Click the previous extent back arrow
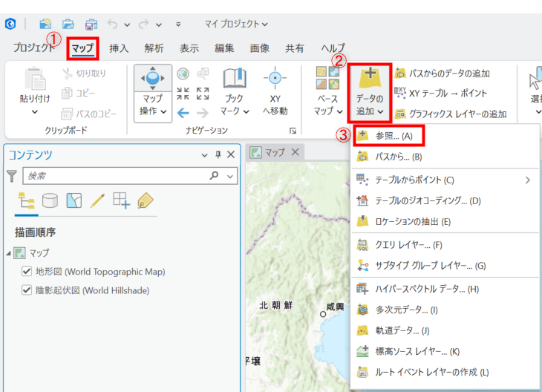Image resolution: width=542 pixels, height=392 pixels. 183,113
